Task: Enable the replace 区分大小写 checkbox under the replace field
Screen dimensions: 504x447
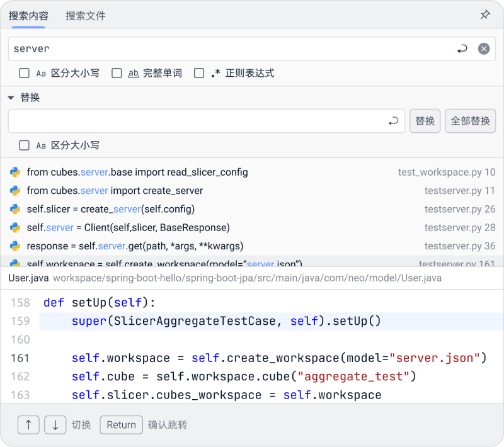Action: 24,145
